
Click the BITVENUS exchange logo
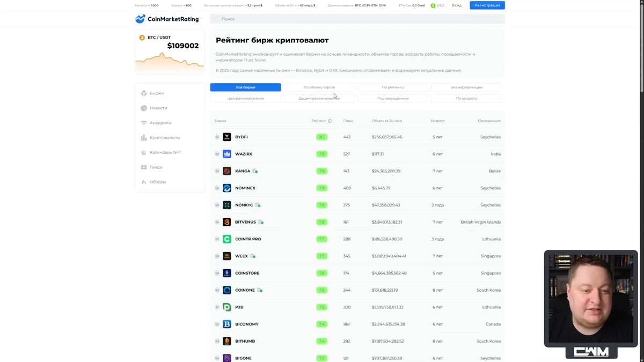click(227, 222)
